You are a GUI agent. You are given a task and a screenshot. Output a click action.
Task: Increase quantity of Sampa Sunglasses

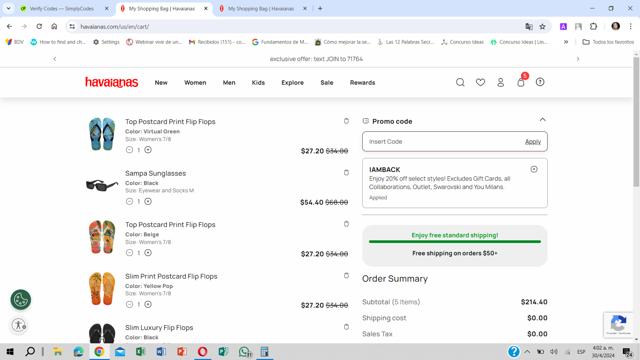point(148,201)
